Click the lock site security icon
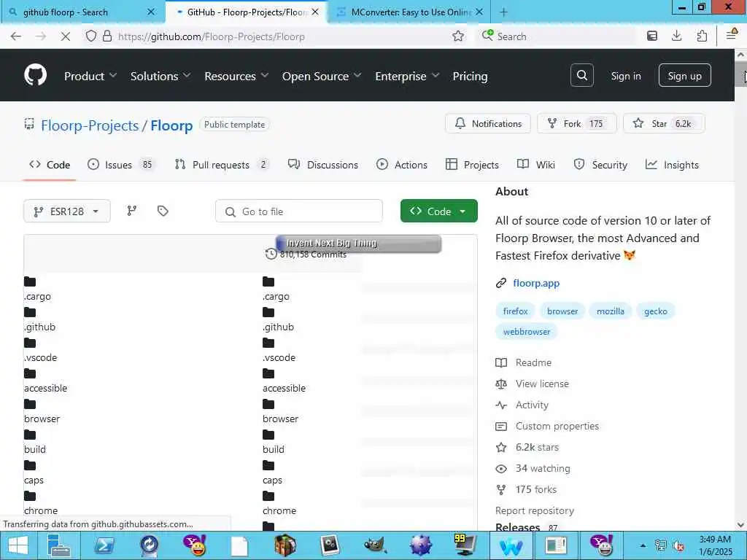Viewport: 747px width, 560px height. tap(107, 36)
